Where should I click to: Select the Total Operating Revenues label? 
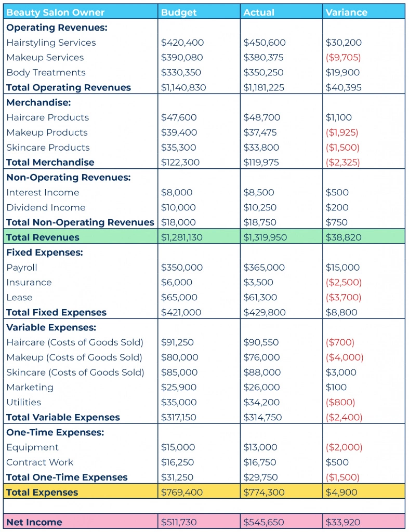(68, 87)
